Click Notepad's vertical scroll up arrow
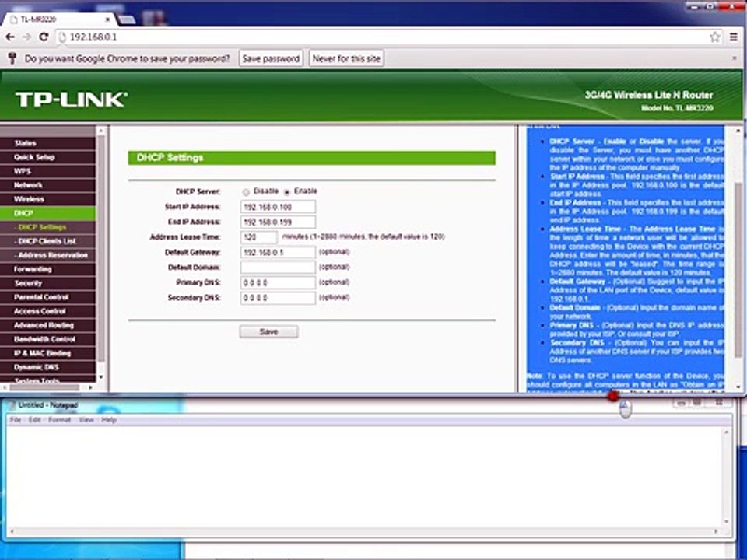The width and height of the screenshot is (747, 560). [x=727, y=432]
